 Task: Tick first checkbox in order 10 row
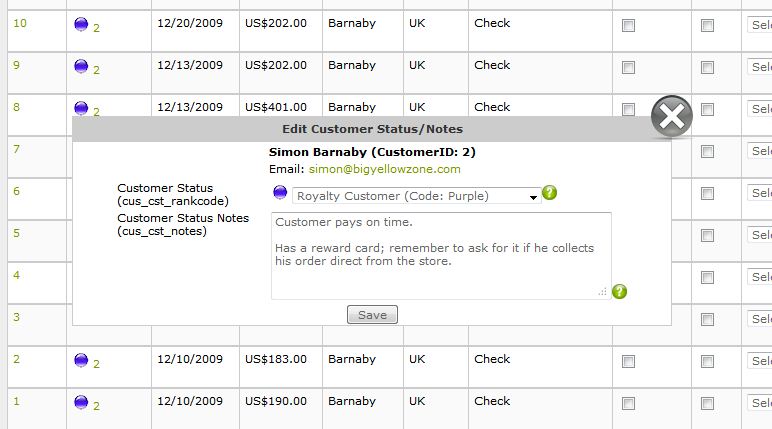point(628,26)
